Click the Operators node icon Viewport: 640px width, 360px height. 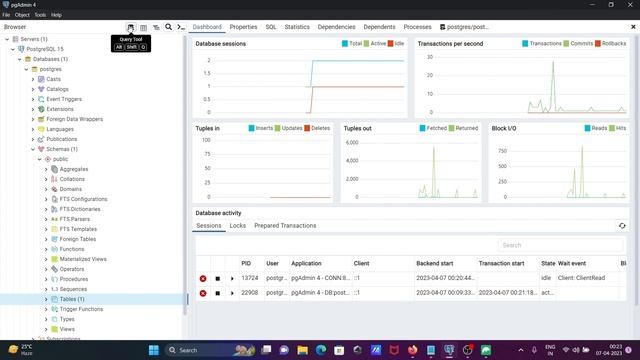tap(54, 269)
